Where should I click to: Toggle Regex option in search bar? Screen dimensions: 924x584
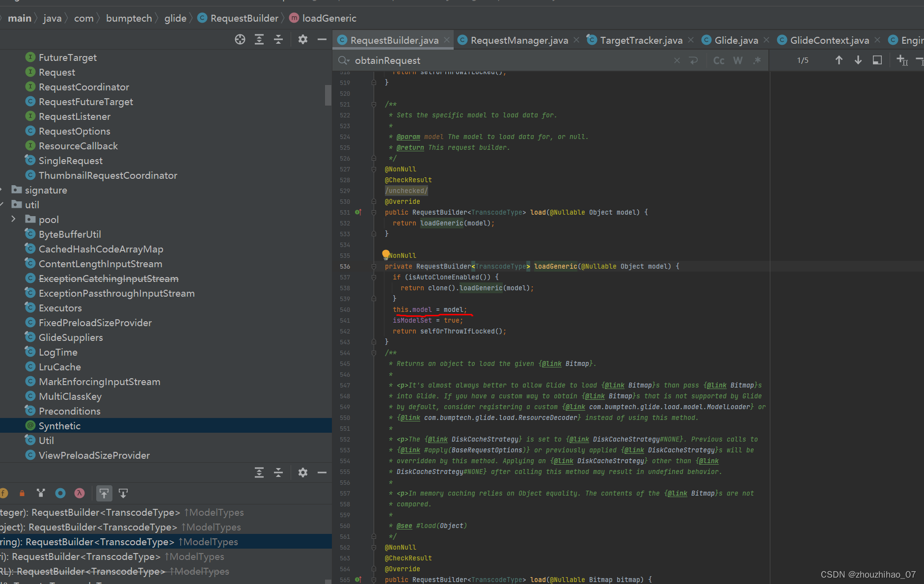pyautogui.click(x=757, y=60)
